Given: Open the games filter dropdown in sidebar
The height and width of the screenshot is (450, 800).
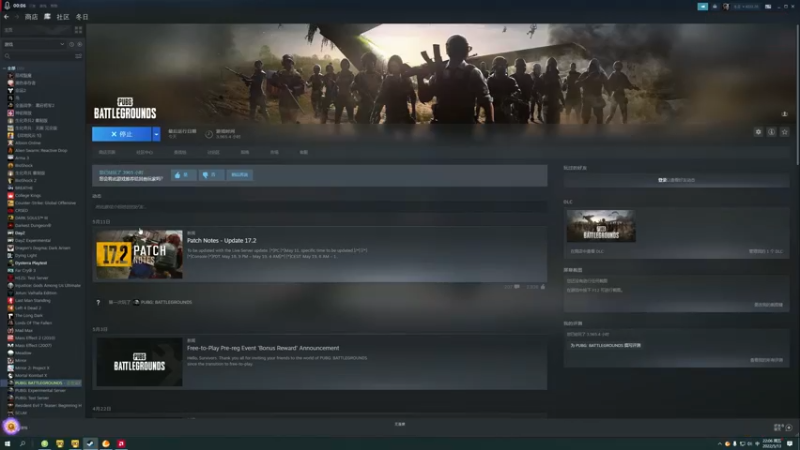Looking at the screenshot, I should point(34,44).
